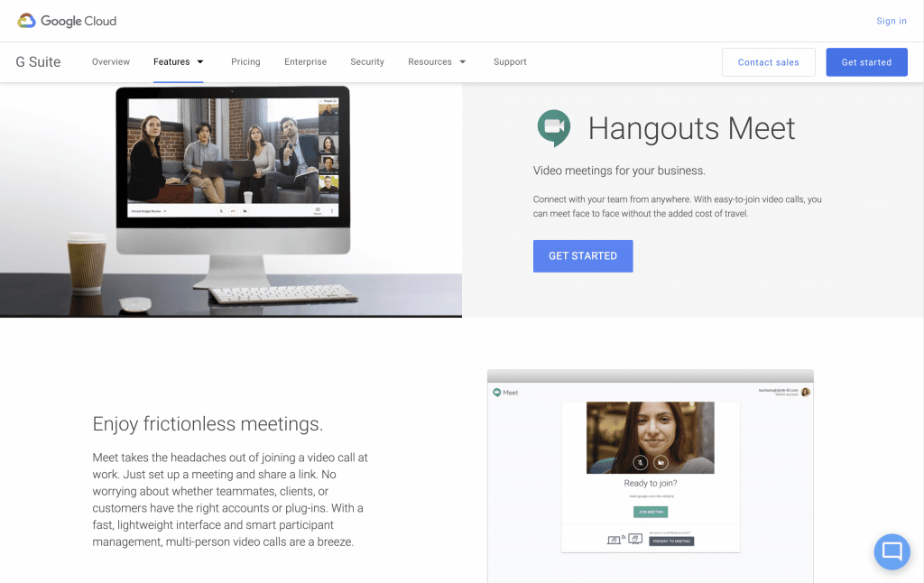The height and width of the screenshot is (583, 924).
Task: Expand the Features dropdown arrow
Action: [x=200, y=62]
